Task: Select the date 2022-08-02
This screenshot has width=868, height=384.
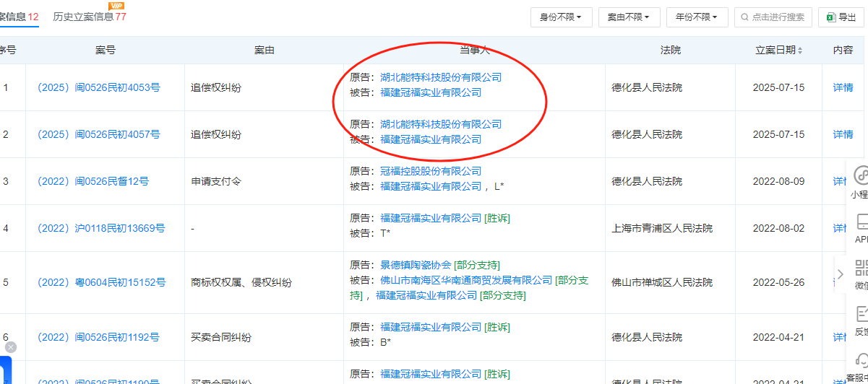Action: (778, 229)
